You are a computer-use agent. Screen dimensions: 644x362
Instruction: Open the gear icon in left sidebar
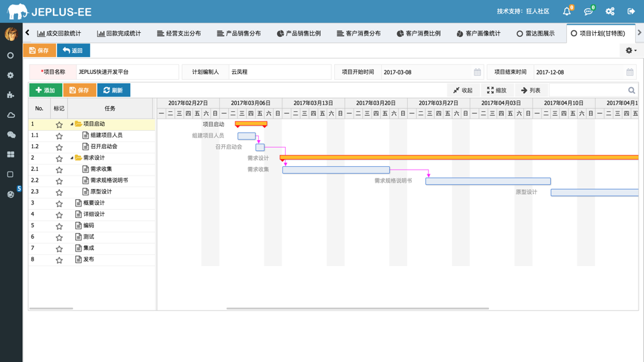coord(11,75)
